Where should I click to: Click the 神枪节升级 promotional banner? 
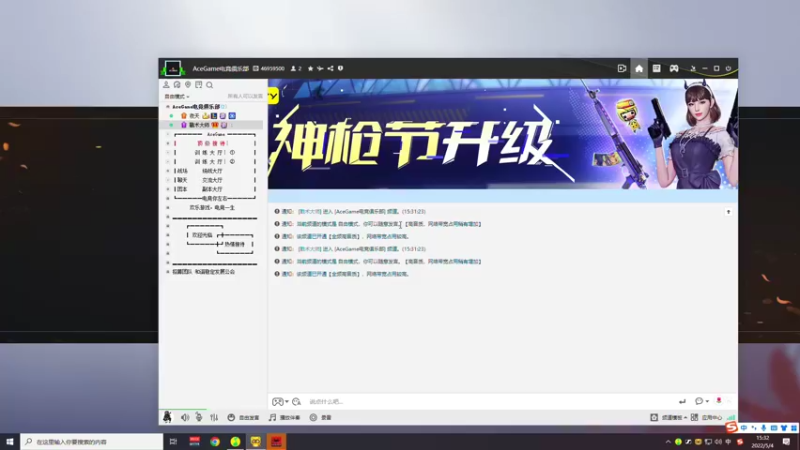click(503, 134)
